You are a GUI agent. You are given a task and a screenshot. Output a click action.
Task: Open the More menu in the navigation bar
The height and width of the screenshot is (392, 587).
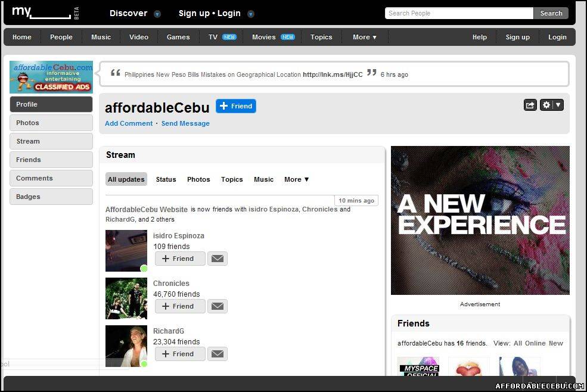[x=364, y=37]
